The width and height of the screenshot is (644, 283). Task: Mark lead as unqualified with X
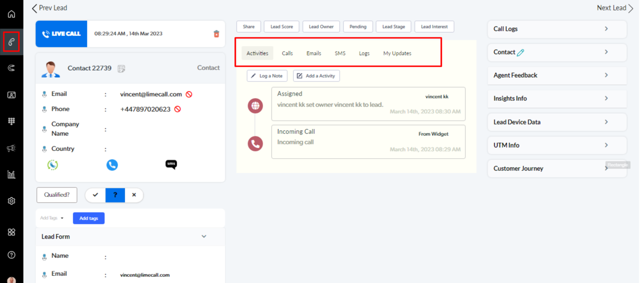pos(134,195)
